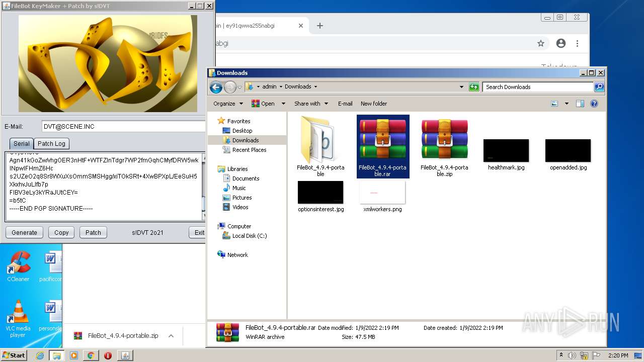Viewport: 644px width, 362px height.
Task: Click Internet Explorer taskbar icon
Action: click(40, 355)
